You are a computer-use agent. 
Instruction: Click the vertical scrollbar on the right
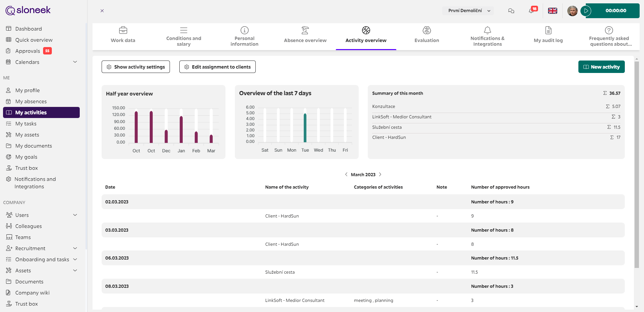point(636,165)
